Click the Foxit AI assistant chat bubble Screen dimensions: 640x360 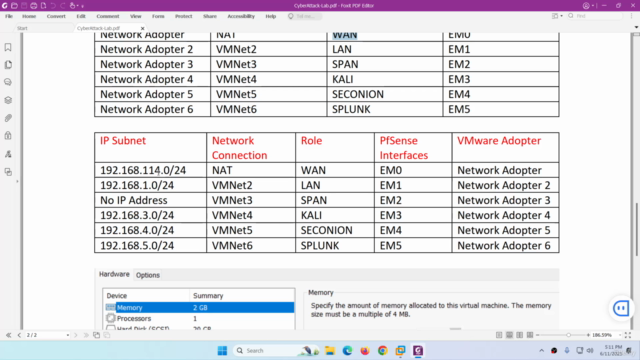pos(621,308)
